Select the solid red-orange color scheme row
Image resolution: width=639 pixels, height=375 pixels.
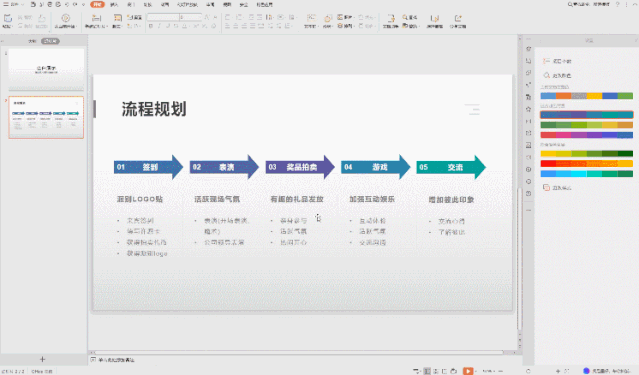point(586,163)
